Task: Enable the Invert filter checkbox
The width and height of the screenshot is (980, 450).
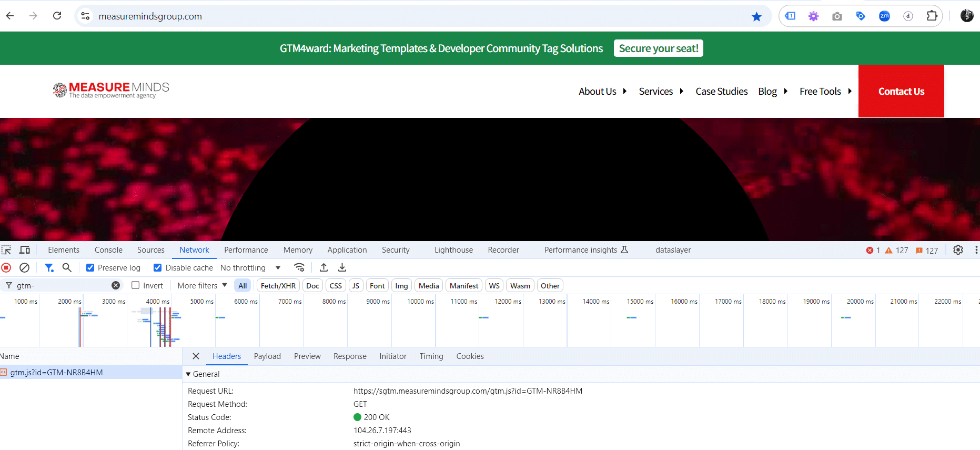Action: pyautogui.click(x=135, y=285)
